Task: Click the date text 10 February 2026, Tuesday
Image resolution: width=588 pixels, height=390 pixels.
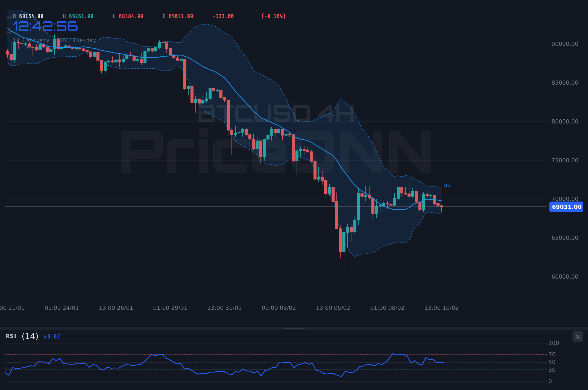Action: pyautogui.click(x=55, y=40)
